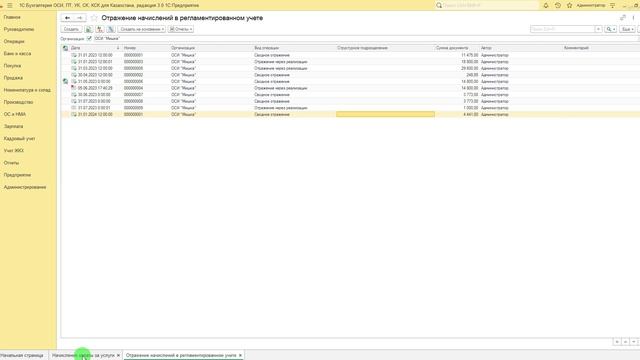This screenshot has width=640, height=360.
Task: Click the Создать button
Action: (71, 29)
